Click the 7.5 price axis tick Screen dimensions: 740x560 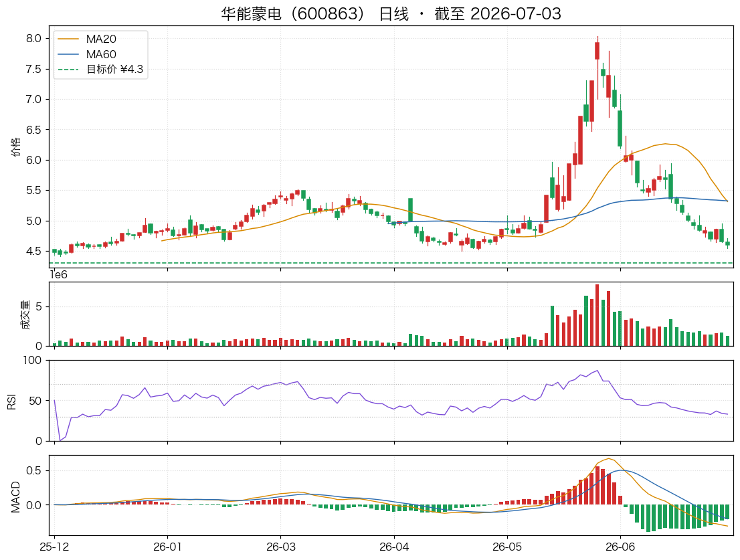[x=34, y=70]
